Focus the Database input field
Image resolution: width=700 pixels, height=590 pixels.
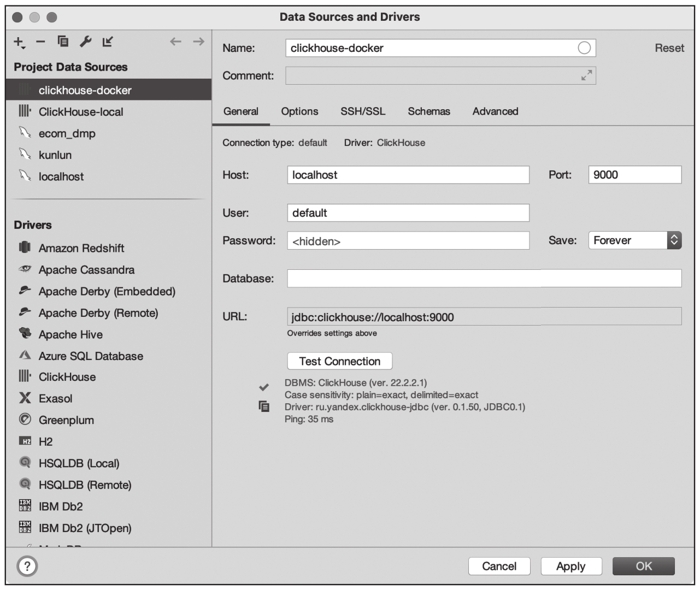tap(484, 278)
